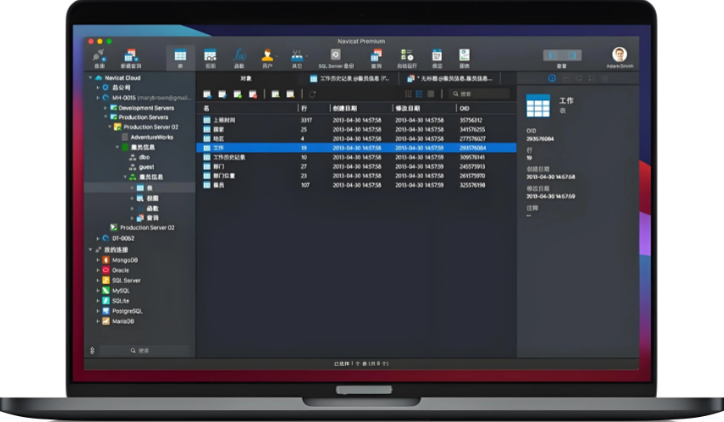724x422 pixels.
Task: Click the 用户 (User) toolbar icon
Action: coord(267,58)
